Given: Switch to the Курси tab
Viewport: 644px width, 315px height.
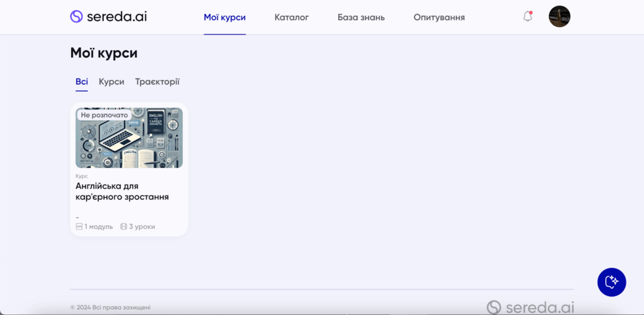Looking at the screenshot, I should [111, 82].
